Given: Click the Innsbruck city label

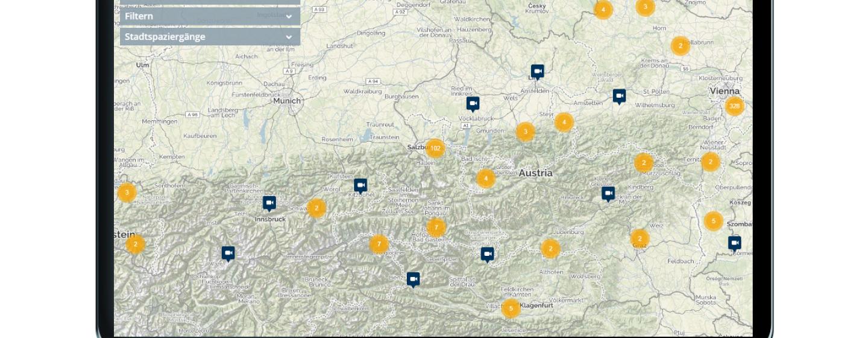Looking at the screenshot, I should 270,219.
